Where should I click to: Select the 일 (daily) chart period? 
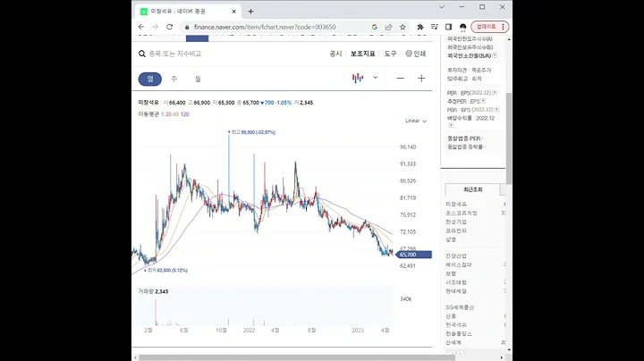(150, 79)
